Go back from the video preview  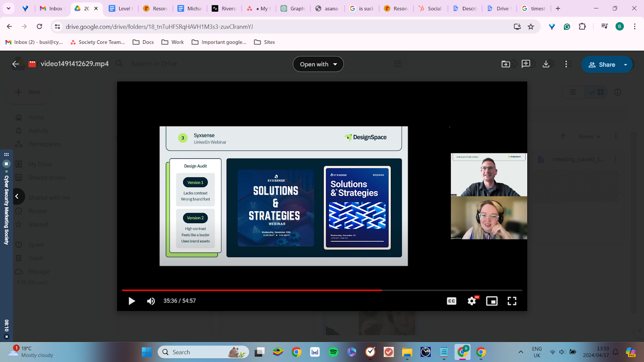[x=16, y=64]
